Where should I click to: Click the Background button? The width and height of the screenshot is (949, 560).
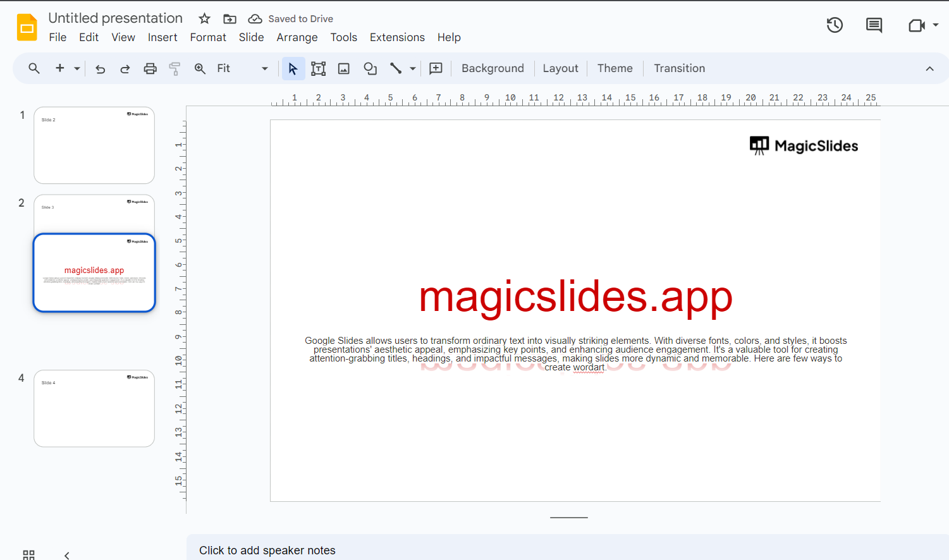[x=493, y=68]
